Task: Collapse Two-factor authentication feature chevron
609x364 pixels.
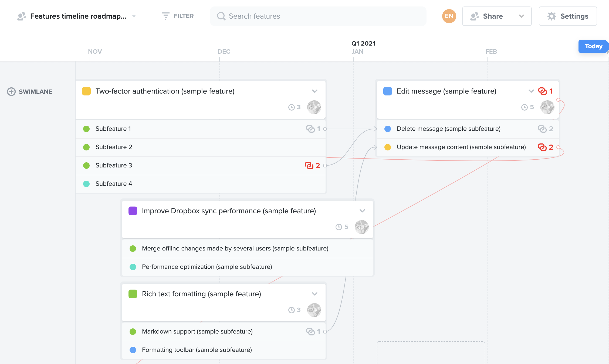Action: (x=314, y=91)
